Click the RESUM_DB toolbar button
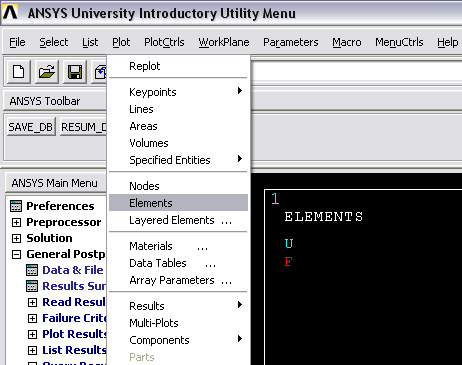Viewport: 462px width, 365px height. coord(83,127)
